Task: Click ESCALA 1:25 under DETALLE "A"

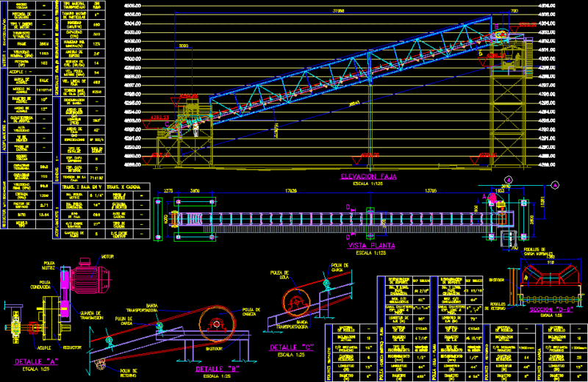Action: coord(35,369)
